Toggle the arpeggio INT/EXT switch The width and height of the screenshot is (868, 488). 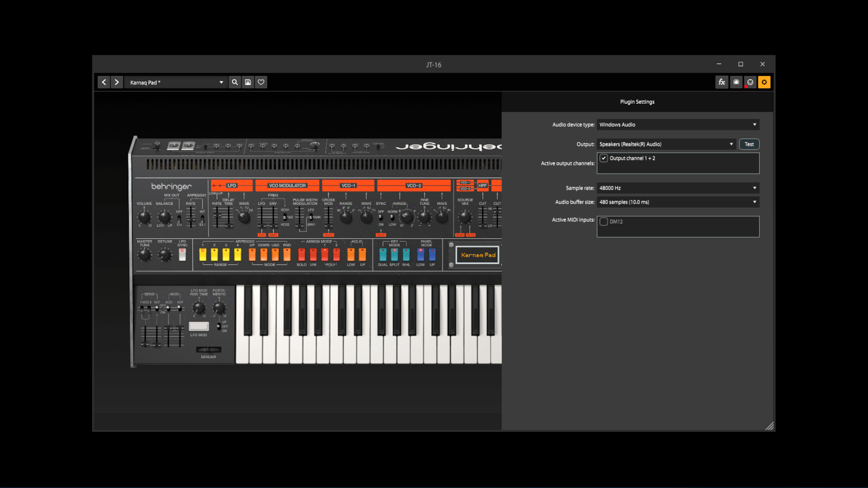coord(202,218)
